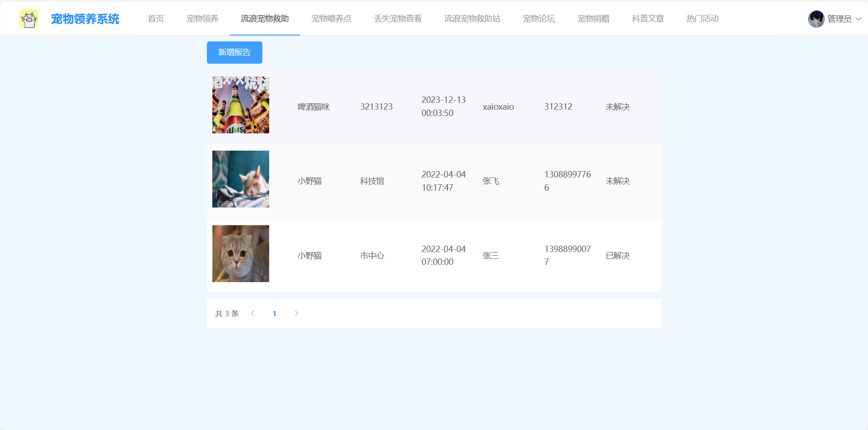
Task: Open the 首页 menu item
Action: (x=156, y=19)
